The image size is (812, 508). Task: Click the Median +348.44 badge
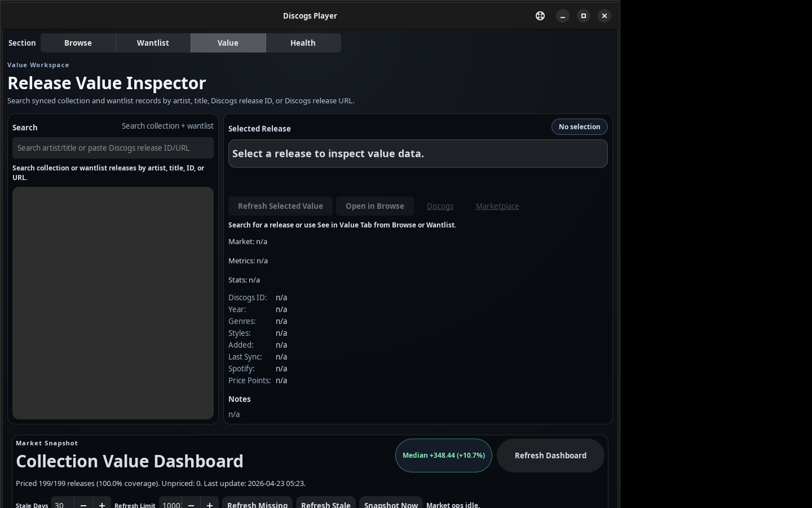pyautogui.click(x=444, y=456)
